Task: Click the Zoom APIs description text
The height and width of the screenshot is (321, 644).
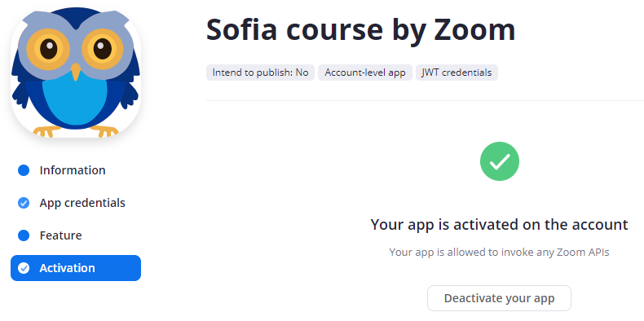Action: pos(499,252)
